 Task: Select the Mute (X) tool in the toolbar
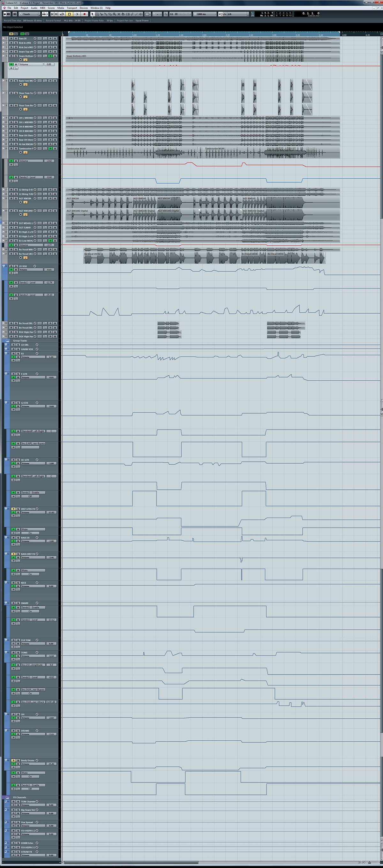click(x=119, y=14)
